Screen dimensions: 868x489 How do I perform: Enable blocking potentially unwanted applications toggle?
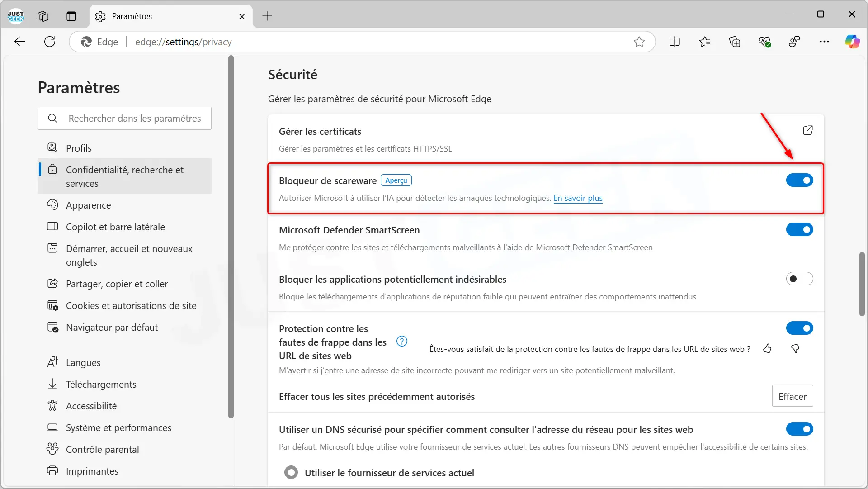click(799, 279)
